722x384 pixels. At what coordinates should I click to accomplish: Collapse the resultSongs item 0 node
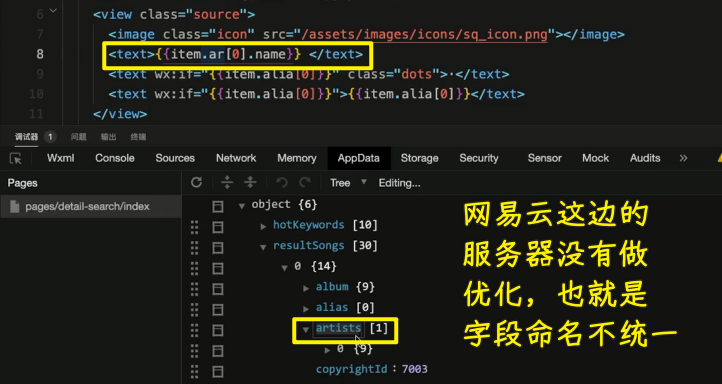click(x=285, y=268)
